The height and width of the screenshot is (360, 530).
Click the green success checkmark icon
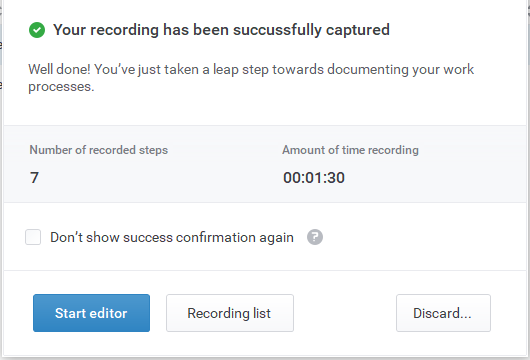pos(37,30)
